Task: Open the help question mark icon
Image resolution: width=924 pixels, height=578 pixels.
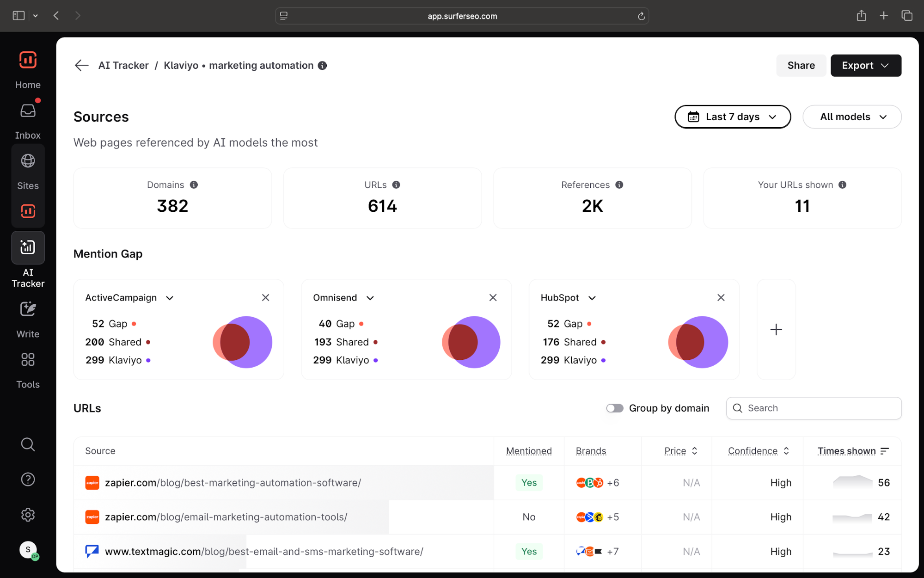Action: 28,480
